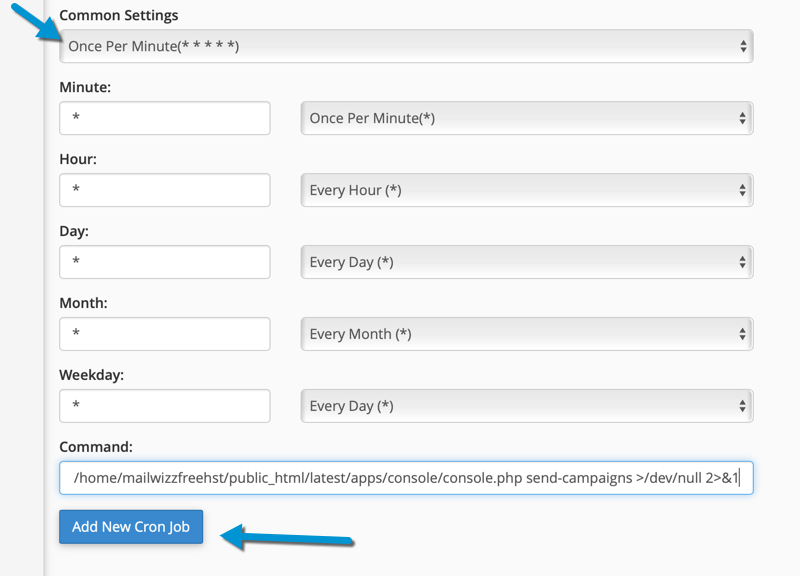Click the Day input field

(x=165, y=262)
